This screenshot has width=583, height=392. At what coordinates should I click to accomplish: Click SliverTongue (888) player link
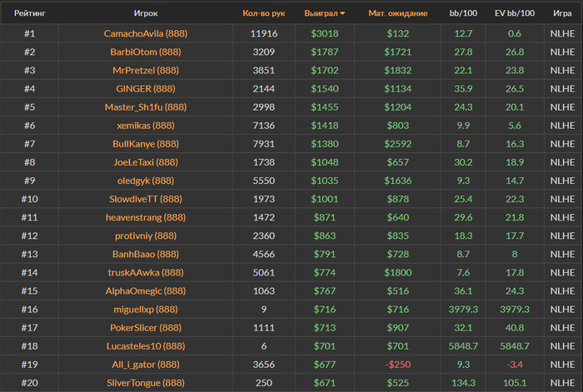(x=146, y=382)
